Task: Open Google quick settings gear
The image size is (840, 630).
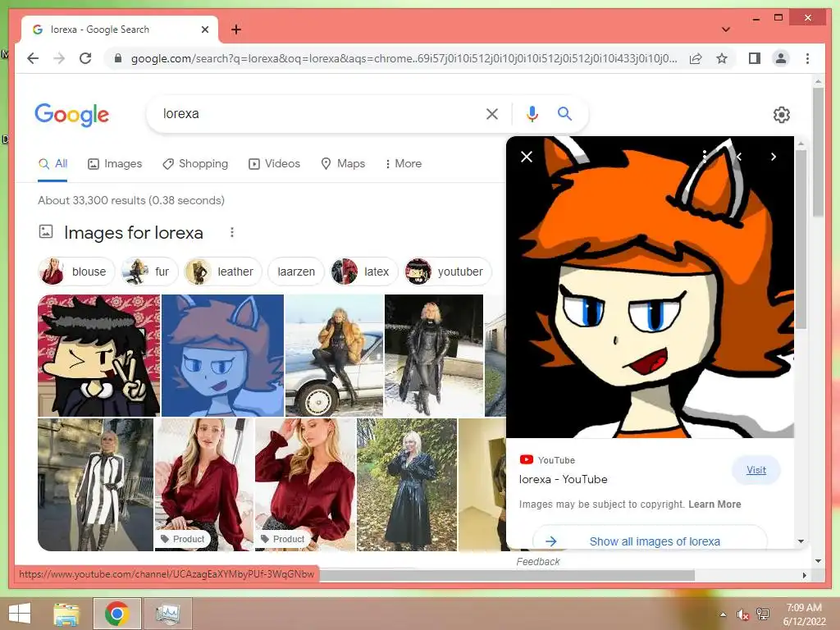Action: click(782, 115)
